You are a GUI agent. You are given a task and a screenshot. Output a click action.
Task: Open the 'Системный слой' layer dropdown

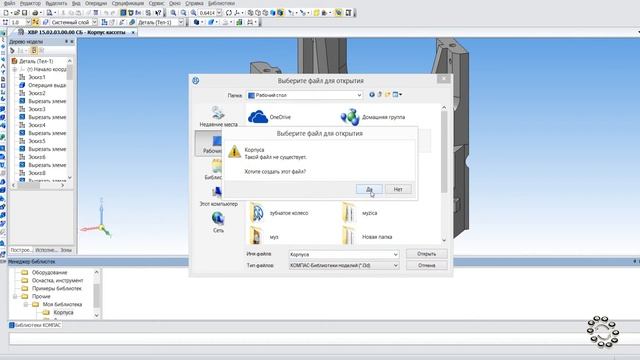94,22
